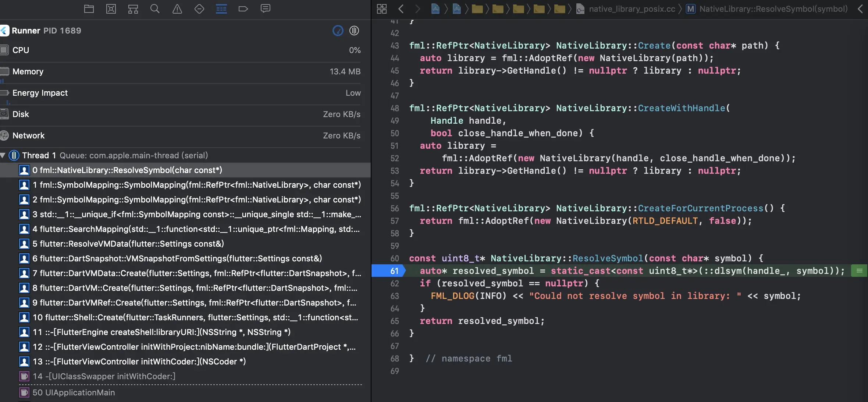868x402 pixels.
Task: Show the CPU report row
Action: (180, 50)
